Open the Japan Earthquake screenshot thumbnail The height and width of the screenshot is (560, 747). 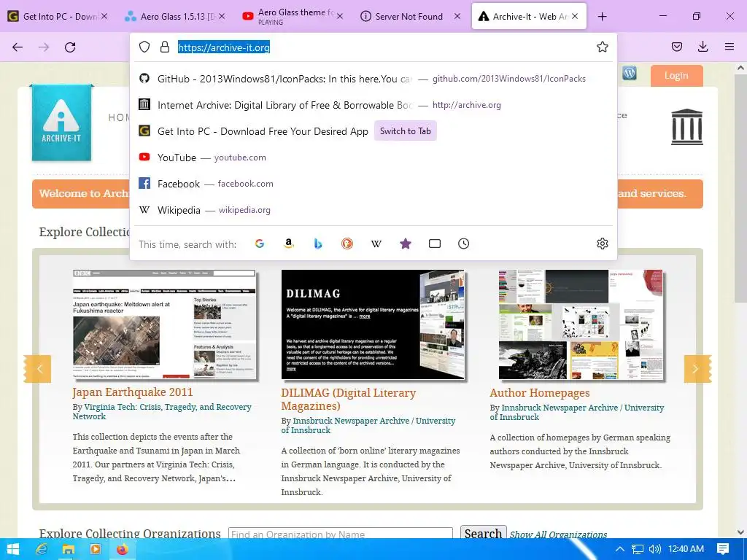[x=164, y=324]
